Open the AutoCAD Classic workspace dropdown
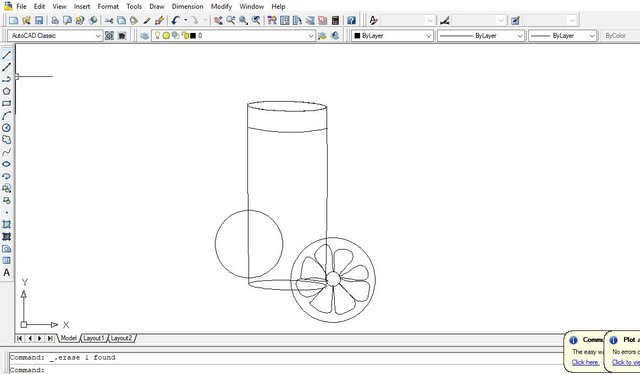The width and height of the screenshot is (640, 374). 55,36
